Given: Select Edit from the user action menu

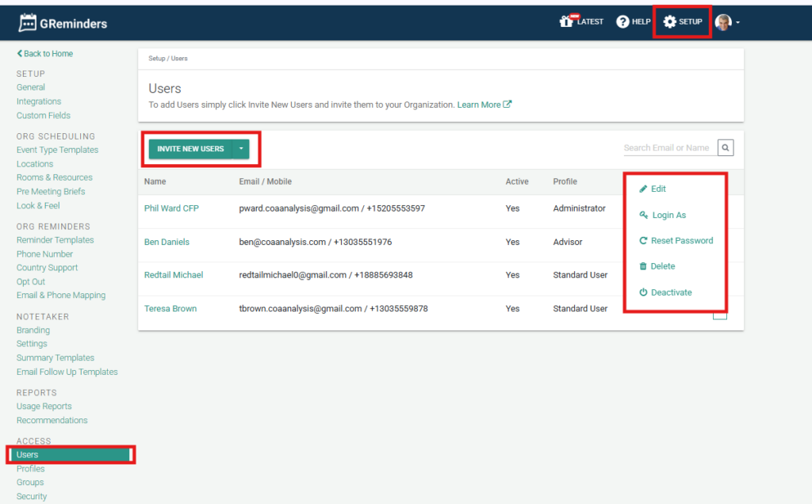Looking at the screenshot, I should (x=658, y=189).
